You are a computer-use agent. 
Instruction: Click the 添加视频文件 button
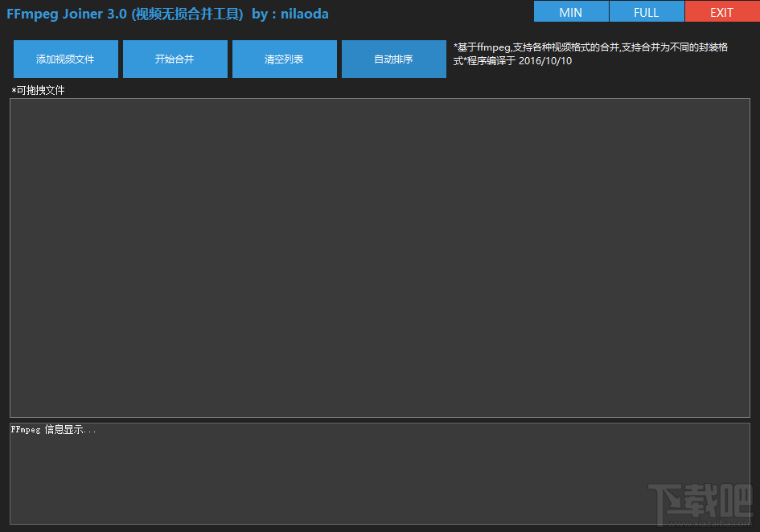point(66,59)
